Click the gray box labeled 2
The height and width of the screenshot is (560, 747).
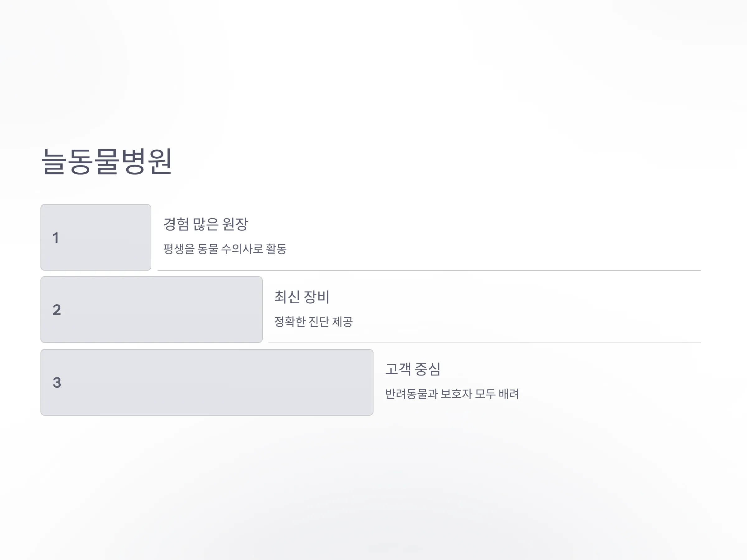152,310
